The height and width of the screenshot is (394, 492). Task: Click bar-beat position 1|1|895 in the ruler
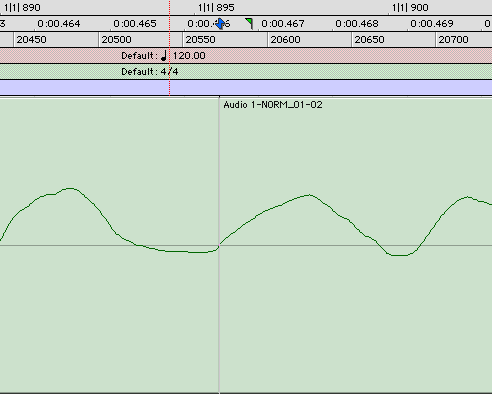pyautogui.click(x=216, y=7)
